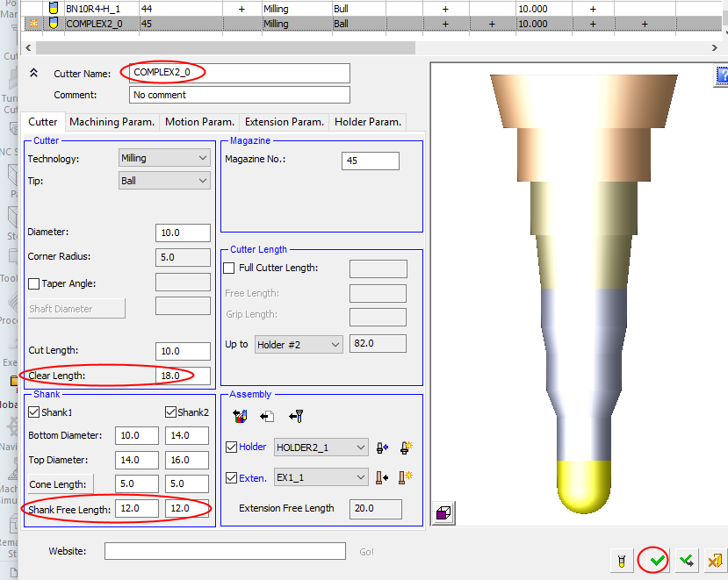Image resolution: width=728 pixels, height=580 pixels.
Task: Click the colored cutters import icon in Assembly
Action: click(x=239, y=417)
